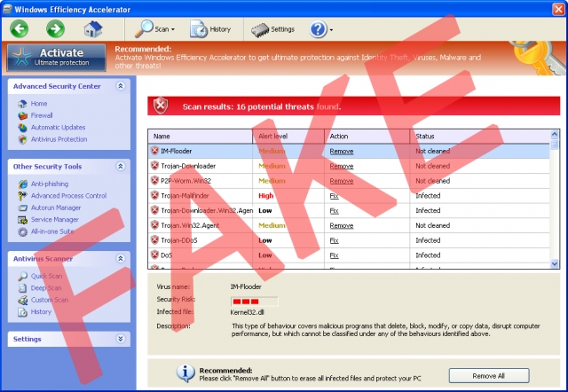The image size is (568, 392).
Task: Click the Activate Ultimate protection button
Action: [56, 57]
